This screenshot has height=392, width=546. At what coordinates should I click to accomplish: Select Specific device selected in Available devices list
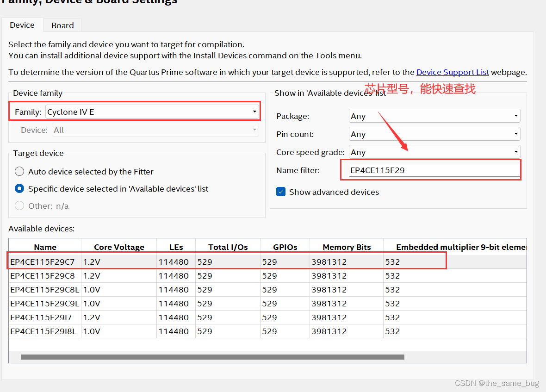19,188
